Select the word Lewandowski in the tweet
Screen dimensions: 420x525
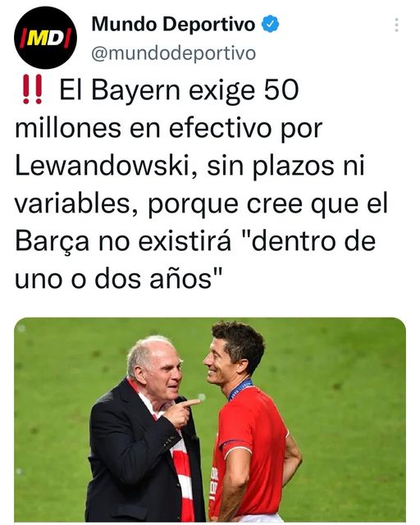click(103, 167)
